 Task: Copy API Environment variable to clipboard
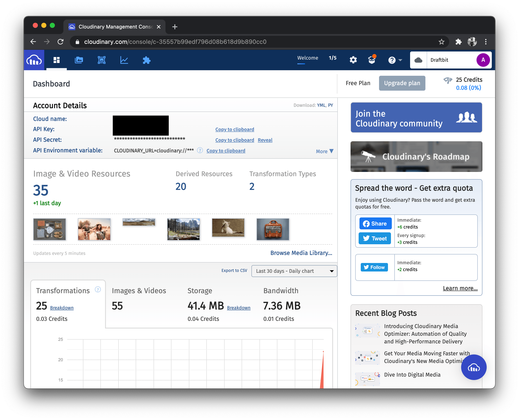coord(226,151)
